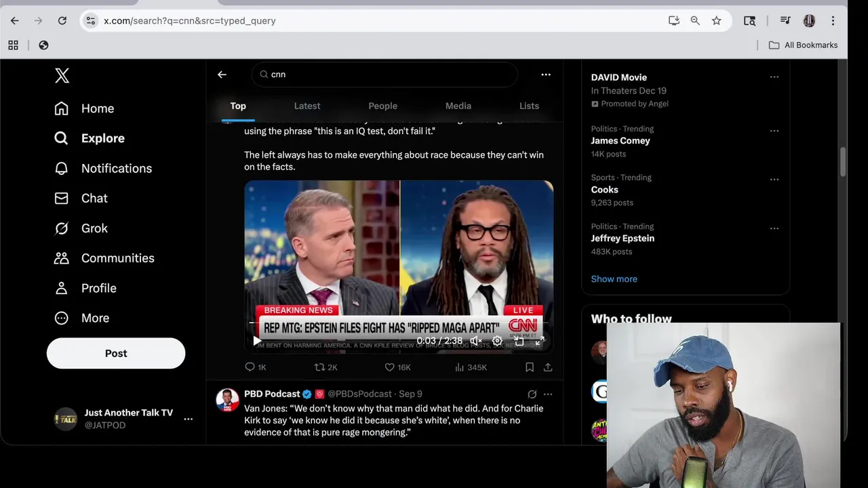Open the tab search icon in browser toolbar
868x488 pixels.
click(750, 21)
